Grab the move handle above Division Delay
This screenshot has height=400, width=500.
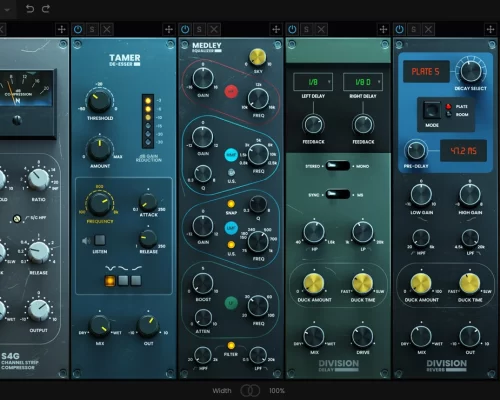pyautogui.click(x=383, y=29)
